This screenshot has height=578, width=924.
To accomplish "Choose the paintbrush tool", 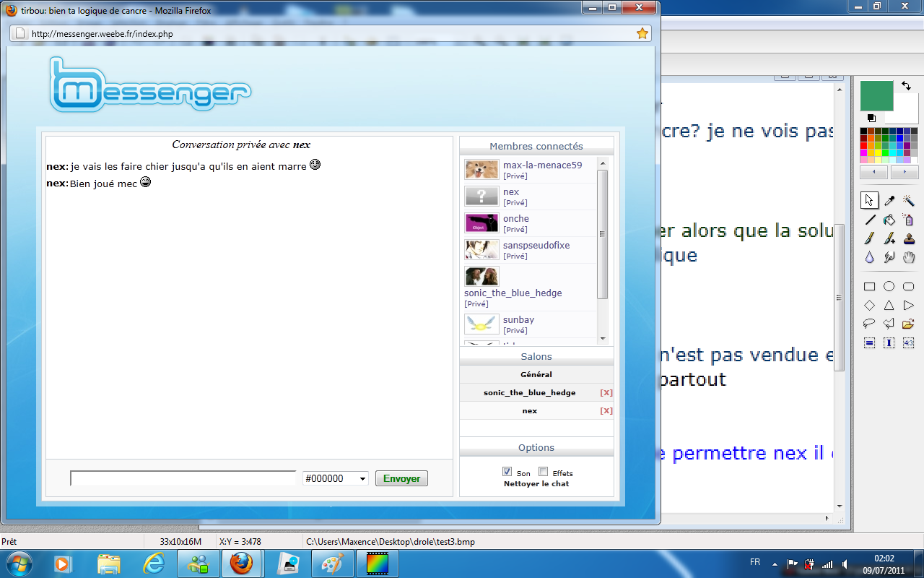I will 870,238.
